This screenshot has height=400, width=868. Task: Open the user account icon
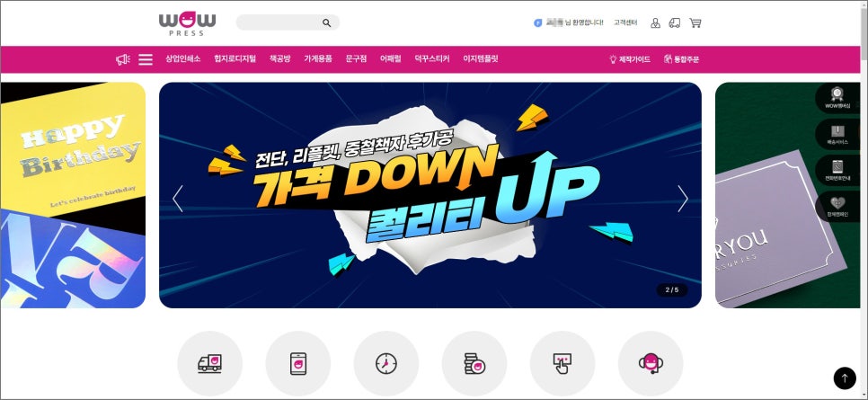655,22
